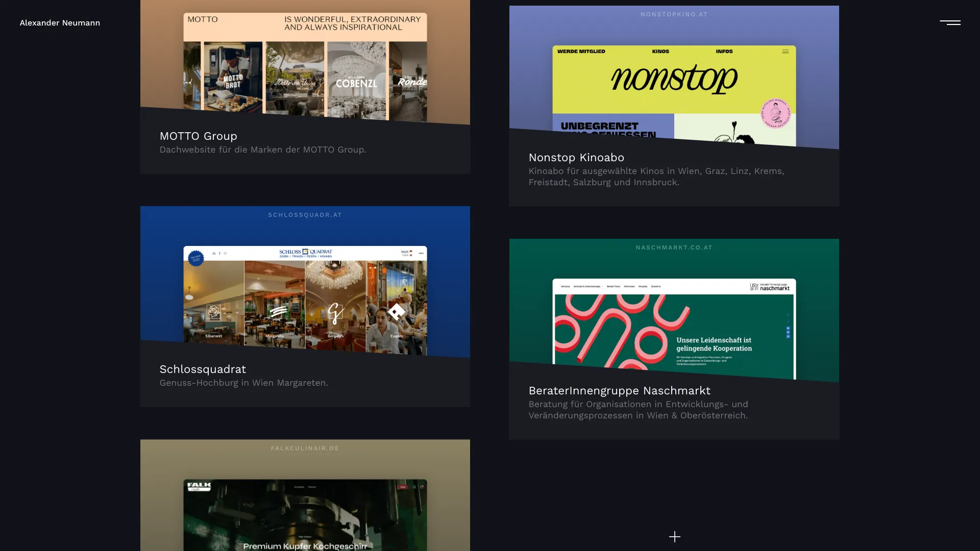Select the Falk Kupfer Kochgeschirr preview

(305, 515)
